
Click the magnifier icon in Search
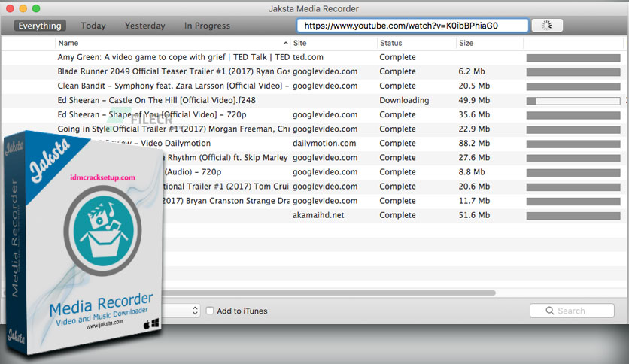[x=549, y=311]
